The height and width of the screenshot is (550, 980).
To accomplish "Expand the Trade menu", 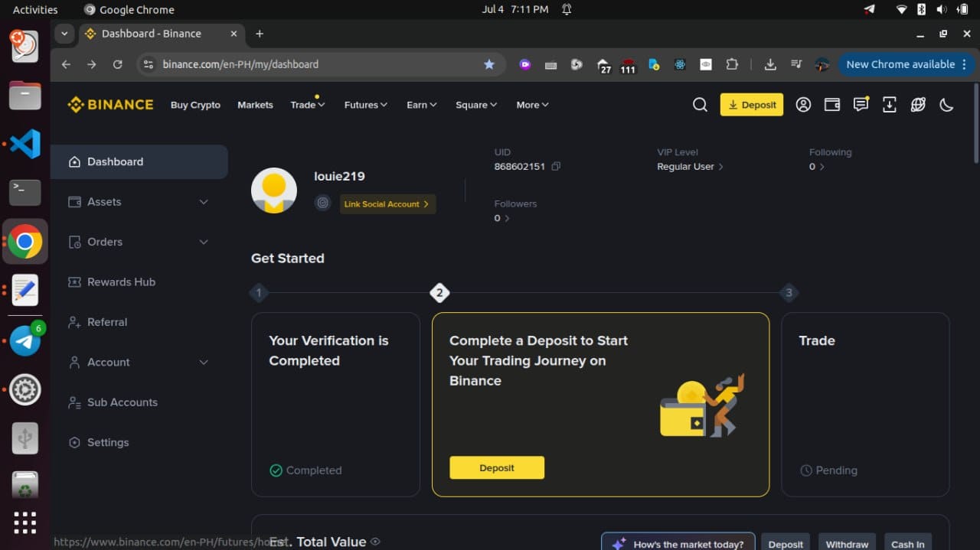I will pyautogui.click(x=308, y=105).
